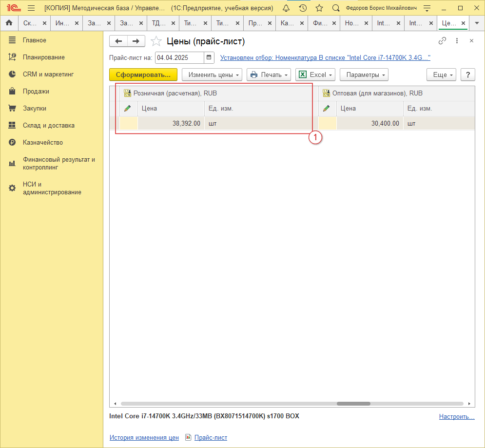Open the calendar date picker

coord(209,57)
